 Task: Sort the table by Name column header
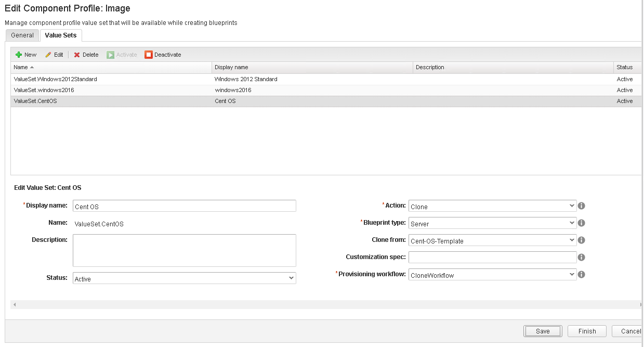[21, 68]
